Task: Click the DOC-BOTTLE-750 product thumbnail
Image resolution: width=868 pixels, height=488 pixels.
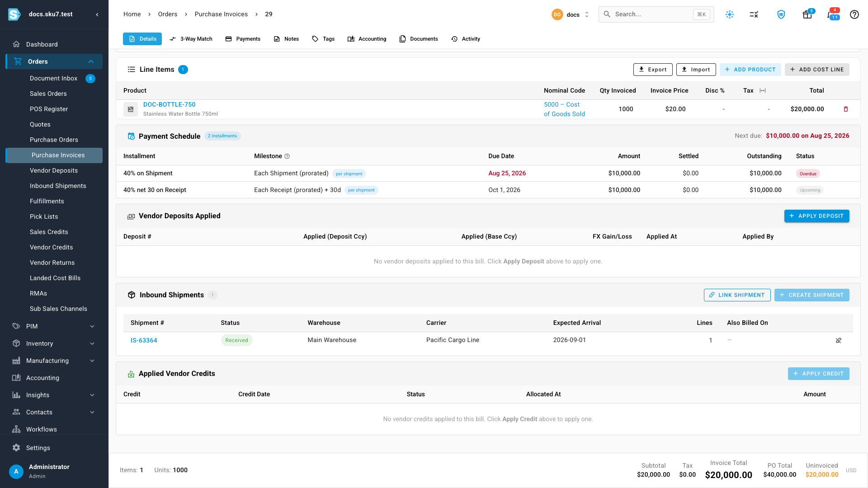Action: [x=131, y=109]
